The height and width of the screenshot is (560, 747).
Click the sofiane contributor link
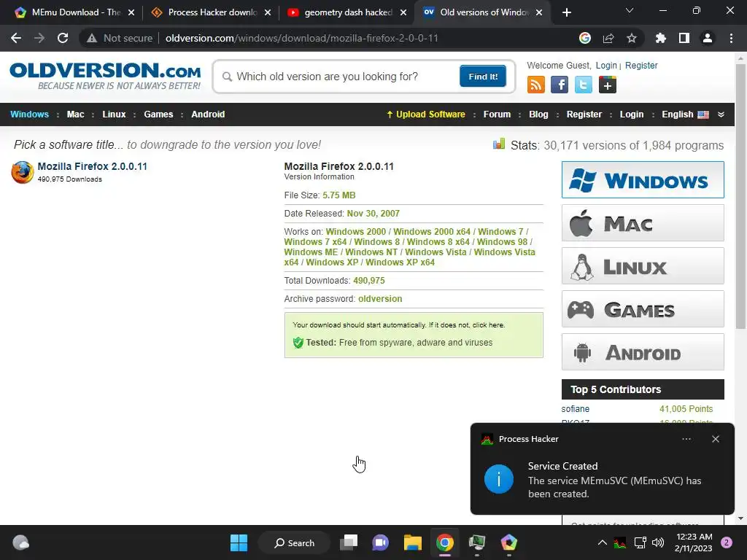point(575,409)
